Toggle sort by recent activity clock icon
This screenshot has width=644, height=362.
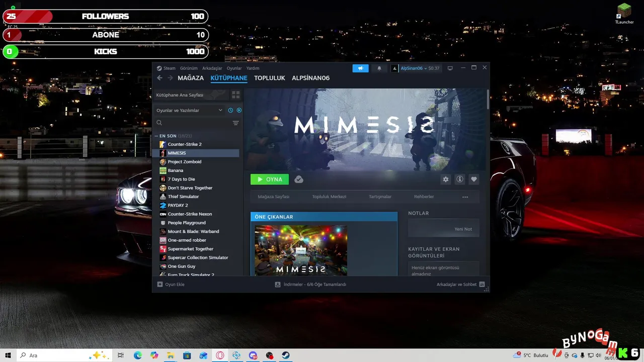click(x=230, y=110)
